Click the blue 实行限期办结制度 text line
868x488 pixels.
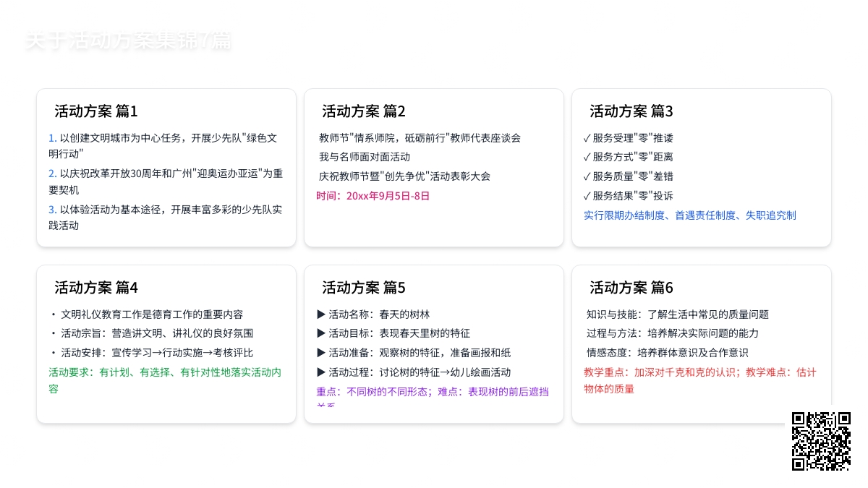point(689,215)
